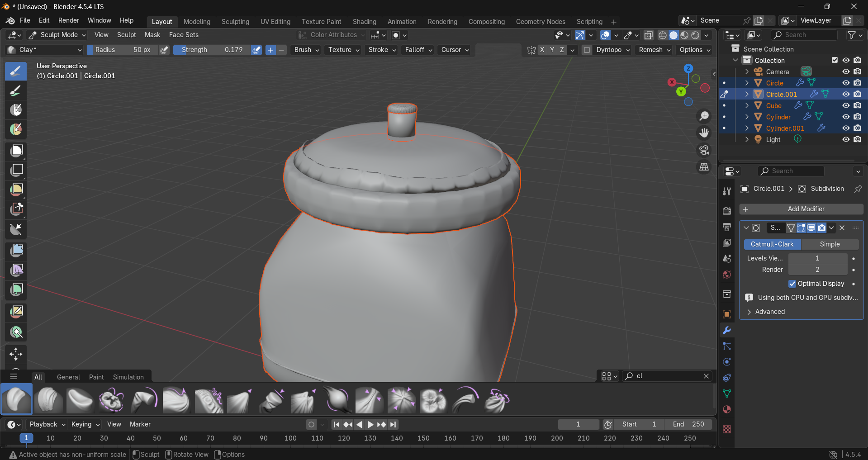Click the pan hand icon in viewport
The height and width of the screenshot is (460, 868).
click(x=704, y=133)
